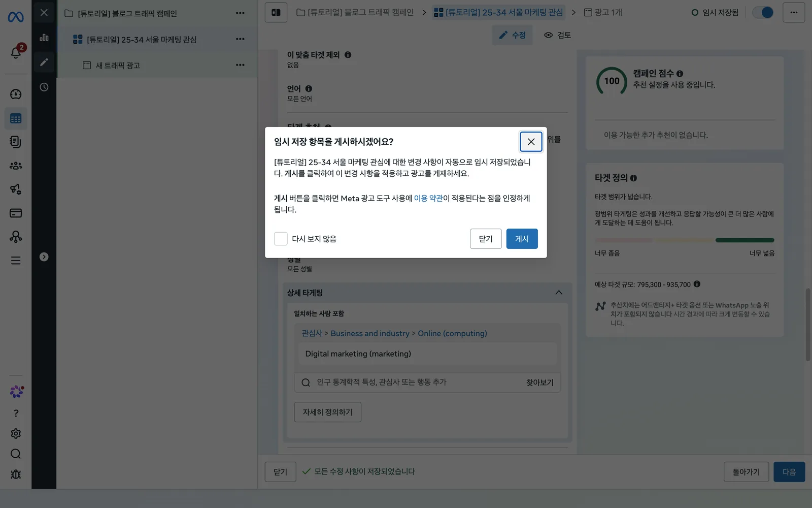Click the targeting search input field

(427, 383)
